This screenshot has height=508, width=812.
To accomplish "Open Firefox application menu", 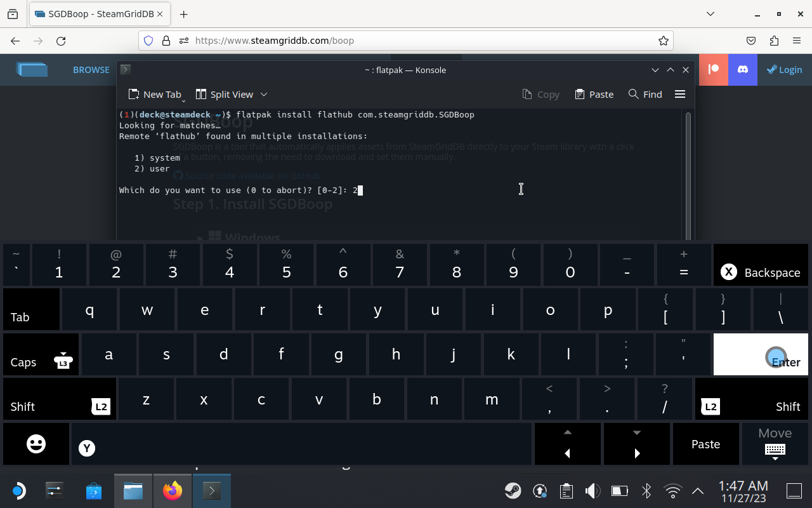I will tap(797, 41).
